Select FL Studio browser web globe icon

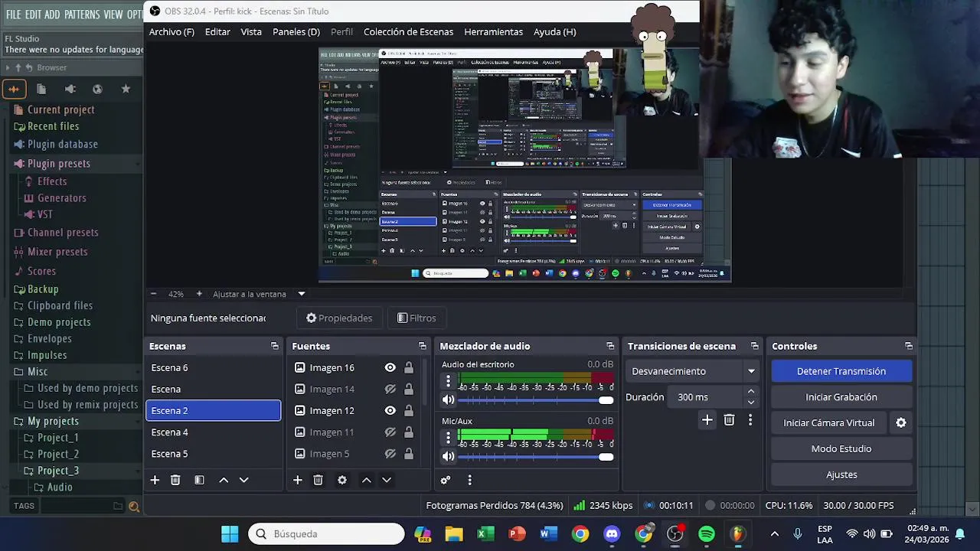[x=97, y=89]
